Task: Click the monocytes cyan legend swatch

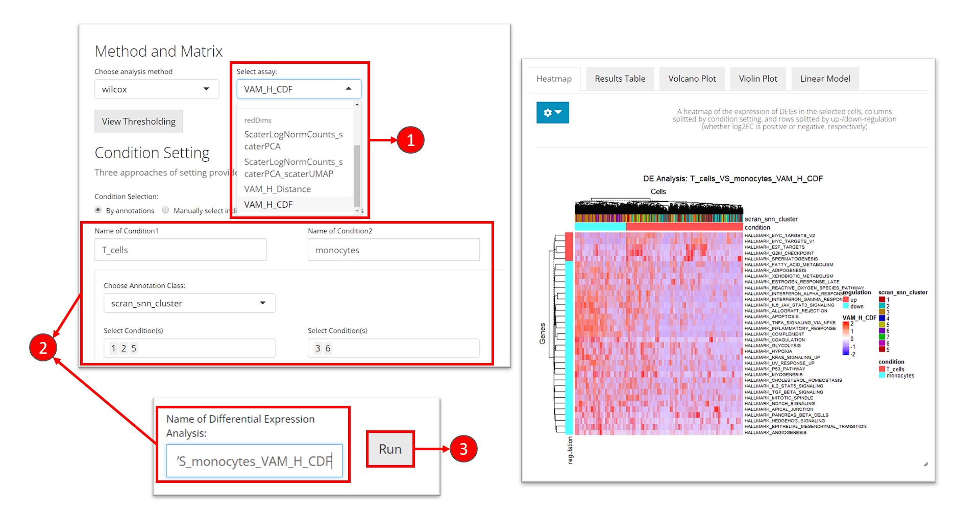Action: coord(881,376)
